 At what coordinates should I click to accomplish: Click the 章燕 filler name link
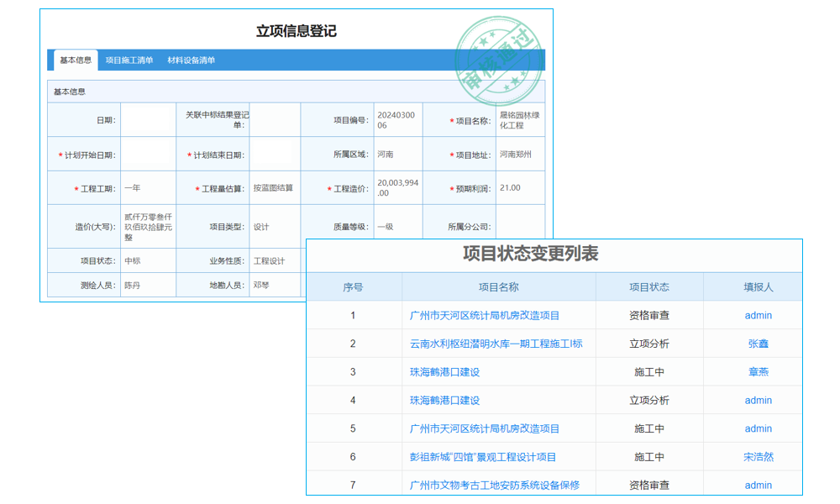coord(758,372)
